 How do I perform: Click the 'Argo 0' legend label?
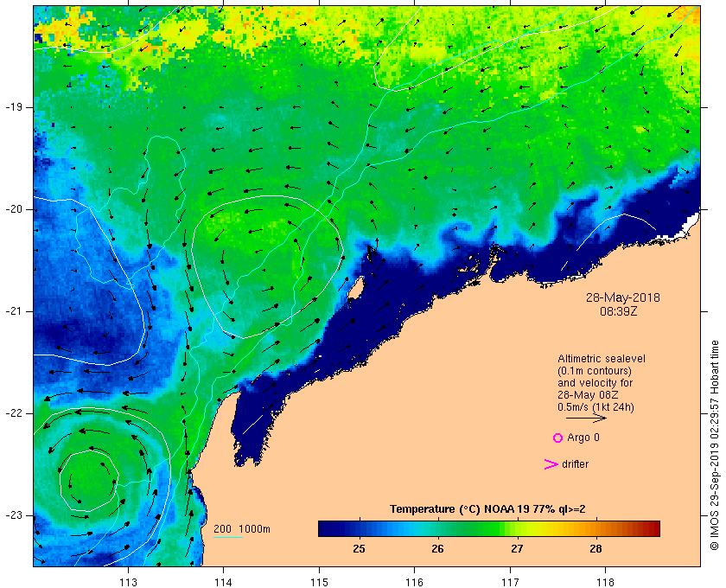pos(583,438)
